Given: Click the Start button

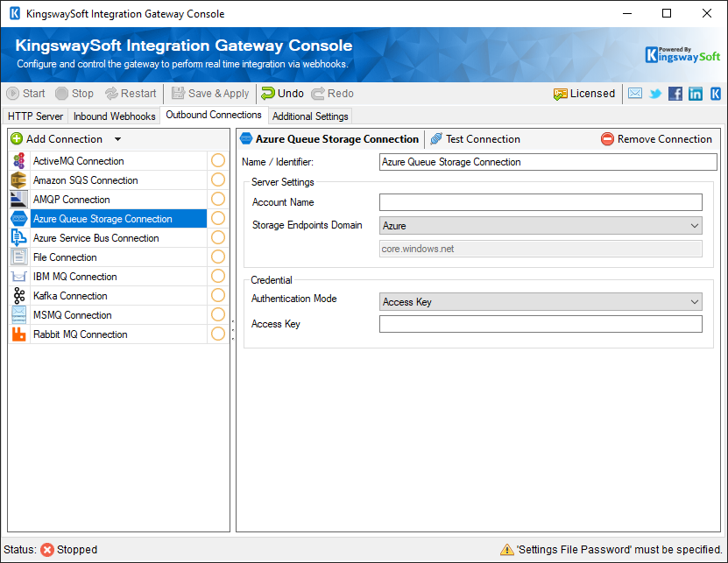Looking at the screenshot, I should tap(26, 94).
